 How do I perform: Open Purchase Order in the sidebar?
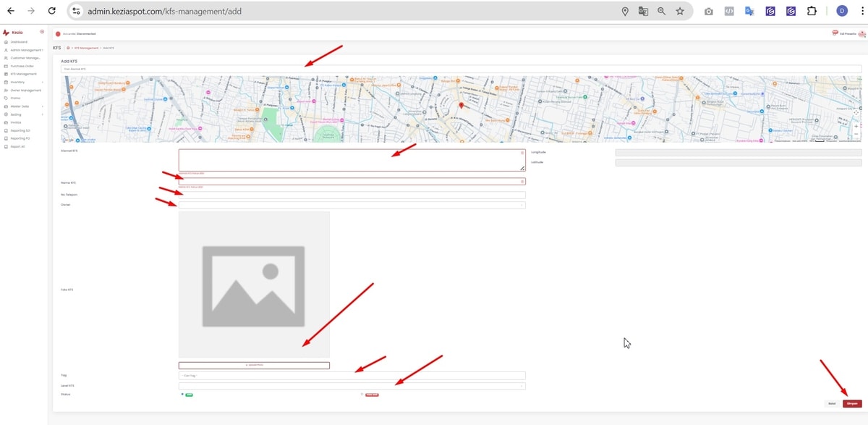(x=22, y=66)
